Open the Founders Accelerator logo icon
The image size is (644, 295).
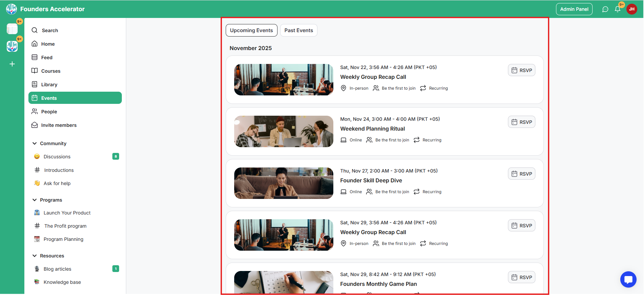click(x=12, y=9)
